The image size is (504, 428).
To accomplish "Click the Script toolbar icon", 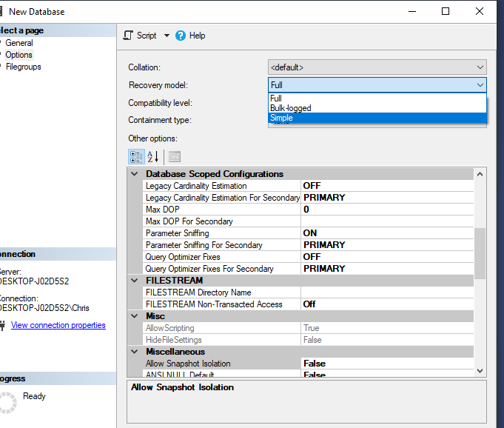I will click(x=128, y=36).
